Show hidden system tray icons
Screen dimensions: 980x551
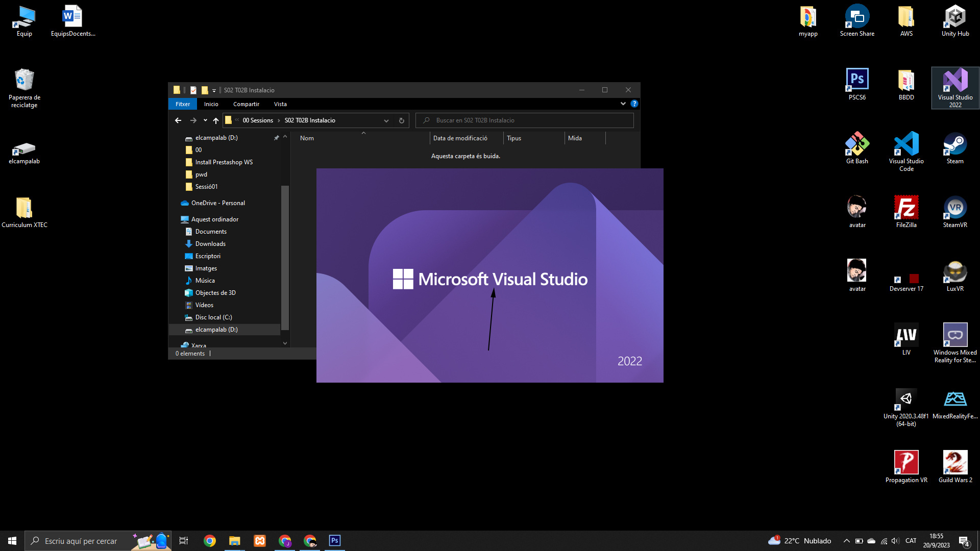(846, 541)
